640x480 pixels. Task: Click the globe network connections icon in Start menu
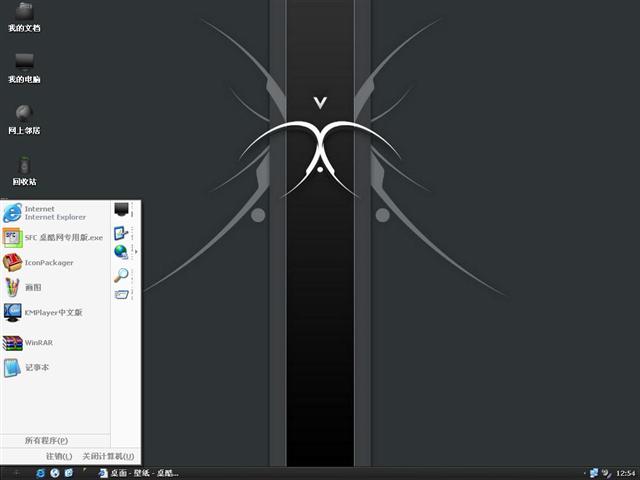[x=121, y=252]
